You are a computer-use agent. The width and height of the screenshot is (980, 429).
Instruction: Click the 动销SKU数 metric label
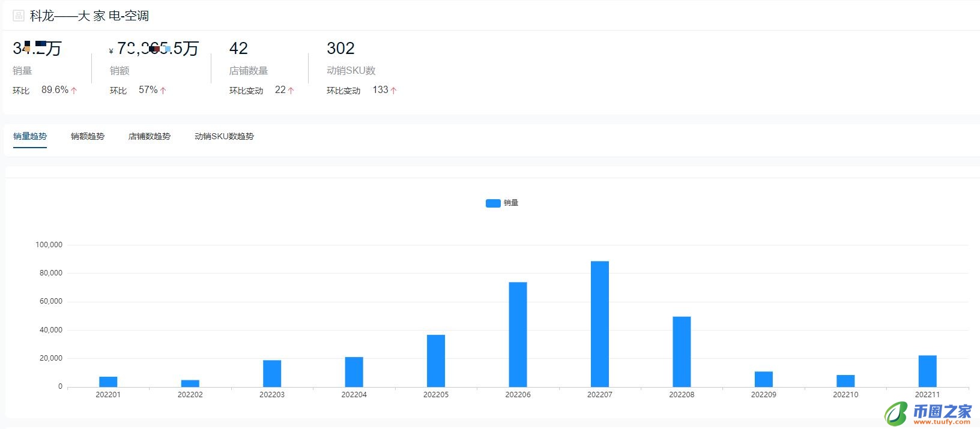coord(351,71)
